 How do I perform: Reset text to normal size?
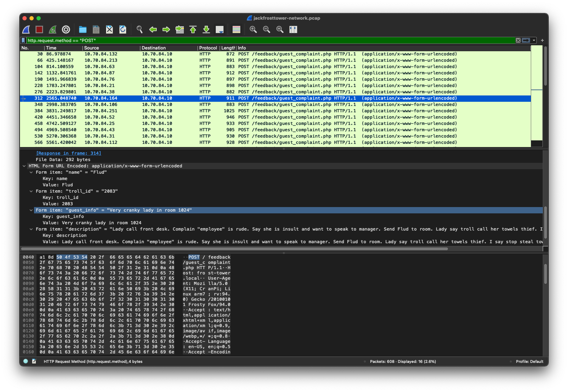280,30
